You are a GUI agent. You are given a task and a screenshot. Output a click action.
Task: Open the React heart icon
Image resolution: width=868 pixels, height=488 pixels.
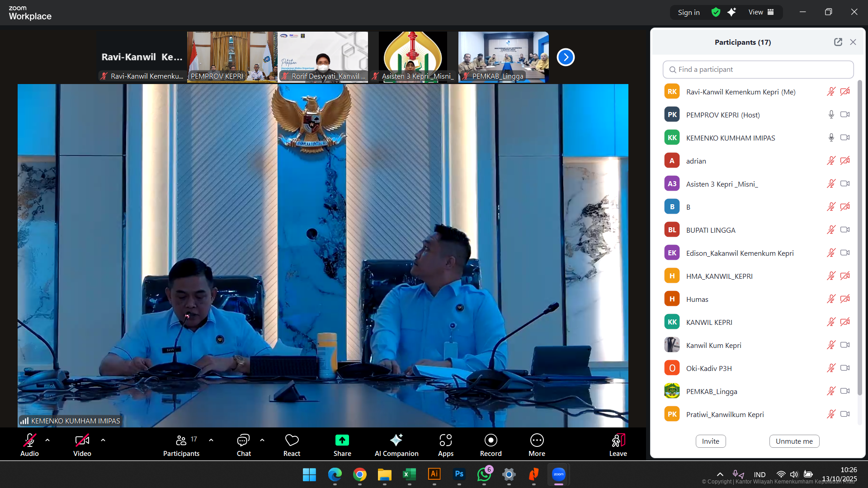pos(292,440)
